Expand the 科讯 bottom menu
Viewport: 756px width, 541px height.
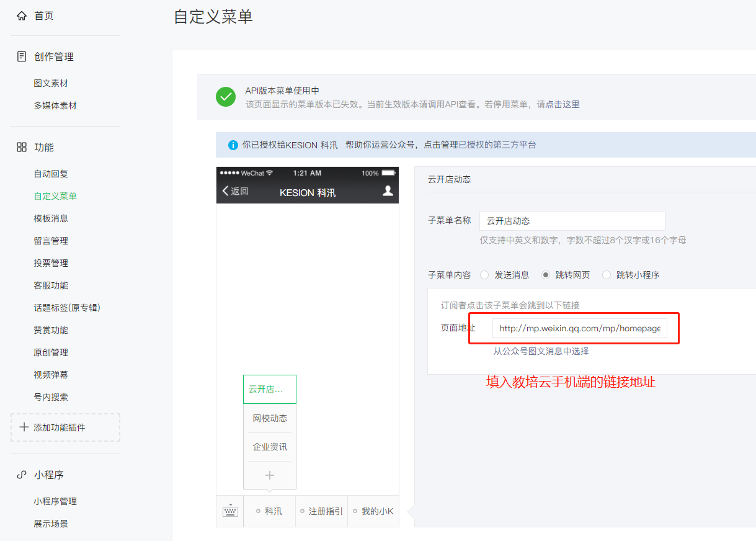pos(270,511)
